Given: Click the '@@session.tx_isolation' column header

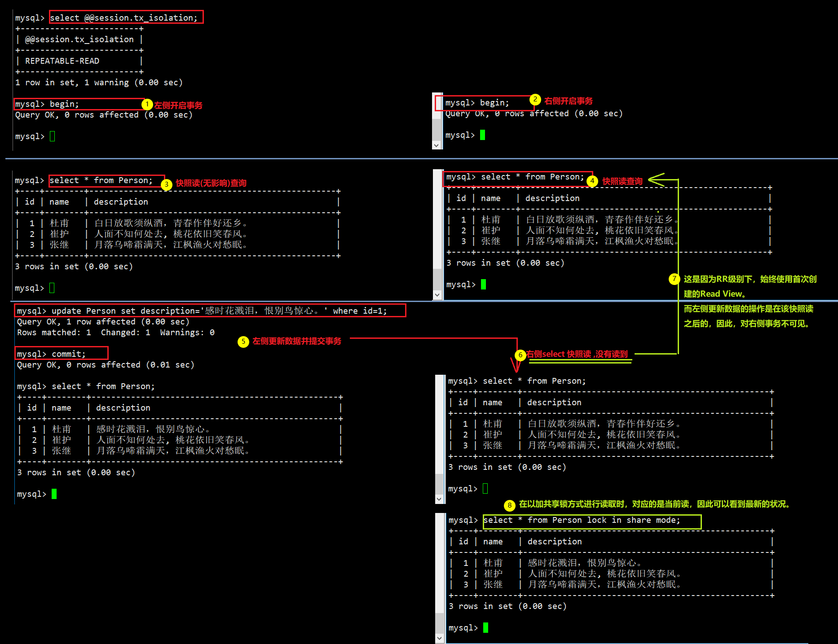Looking at the screenshot, I should click(79, 39).
